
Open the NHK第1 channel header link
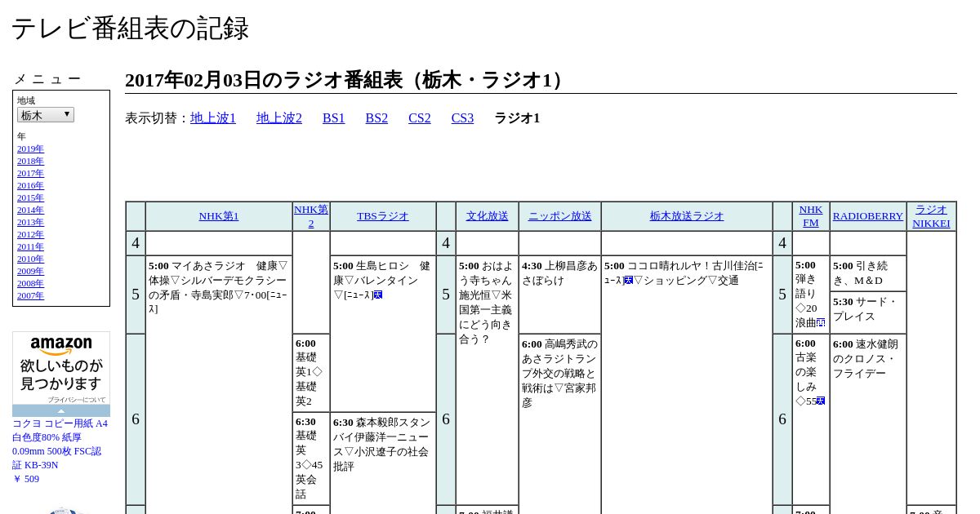[219, 216]
